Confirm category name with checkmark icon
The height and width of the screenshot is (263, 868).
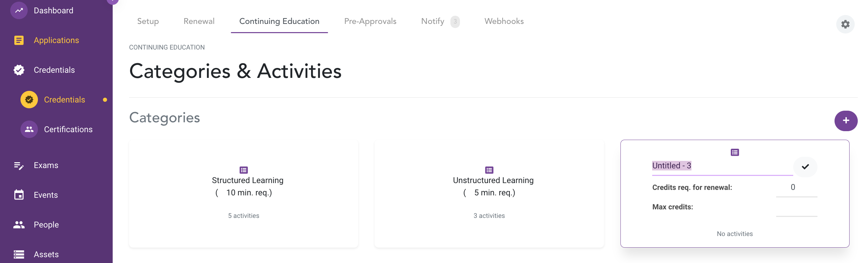point(806,167)
